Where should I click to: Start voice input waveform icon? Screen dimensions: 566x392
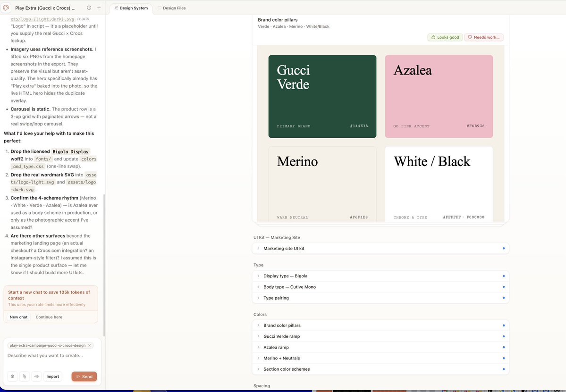(x=36, y=376)
